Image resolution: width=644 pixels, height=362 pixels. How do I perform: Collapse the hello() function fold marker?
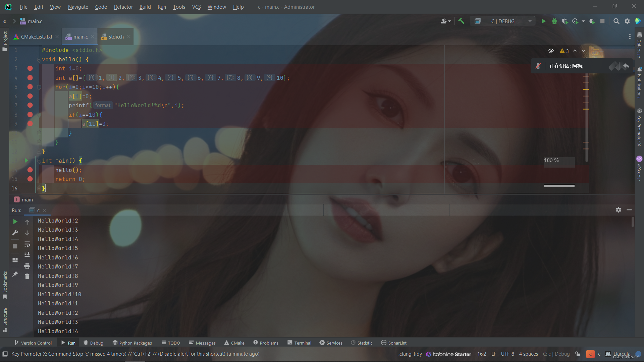pos(39,60)
